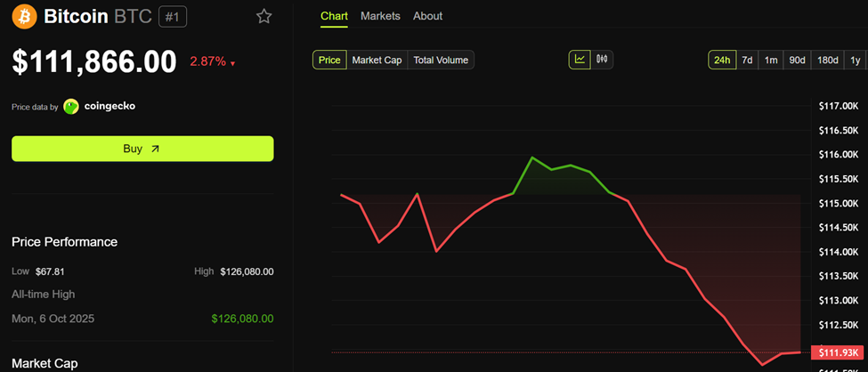868x372 pixels.
Task: Click the Bitcoin logo icon
Action: 24,17
